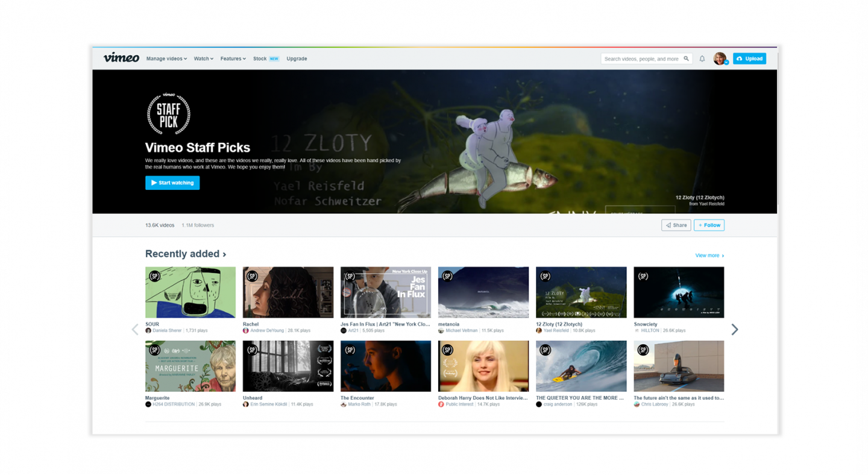This screenshot has height=475, width=868.
Task: Click the SP badge on the SOUR thumbnail
Action: (x=155, y=275)
